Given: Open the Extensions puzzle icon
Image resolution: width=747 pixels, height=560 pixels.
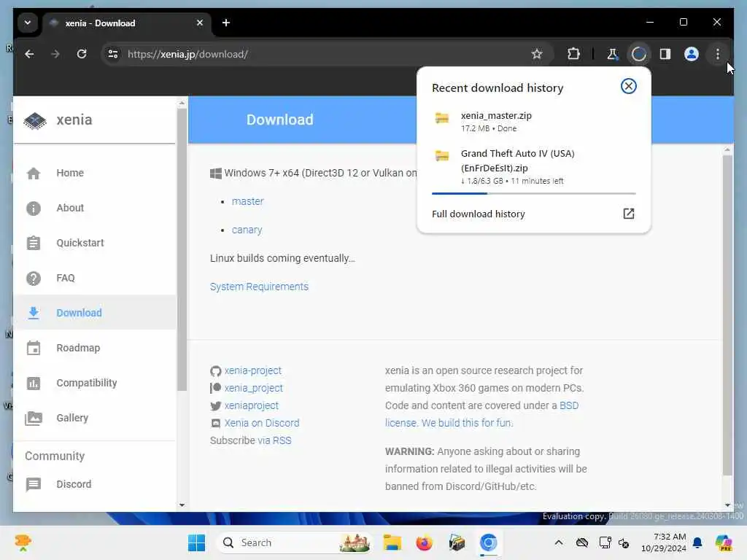Looking at the screenshot, I should [573, 54].
